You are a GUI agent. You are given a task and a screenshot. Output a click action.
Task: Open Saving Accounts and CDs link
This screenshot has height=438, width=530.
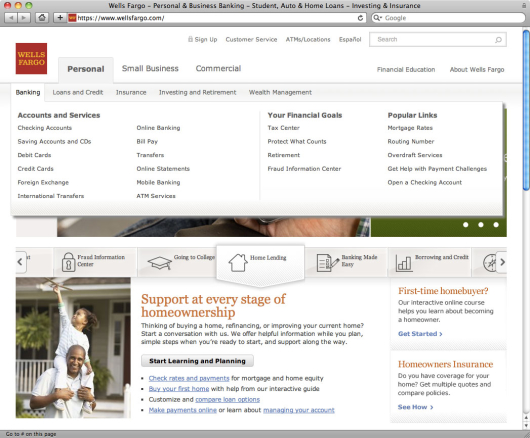54,141
